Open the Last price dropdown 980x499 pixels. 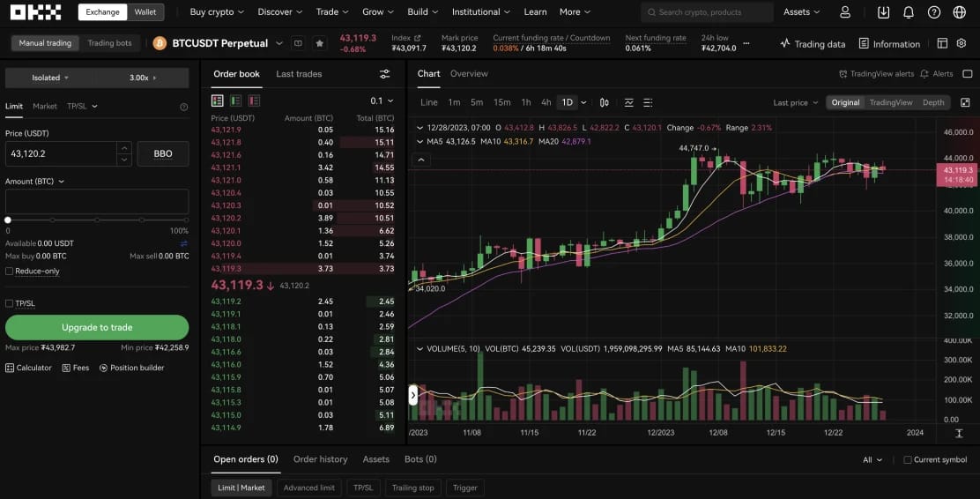tap(795, 102)
